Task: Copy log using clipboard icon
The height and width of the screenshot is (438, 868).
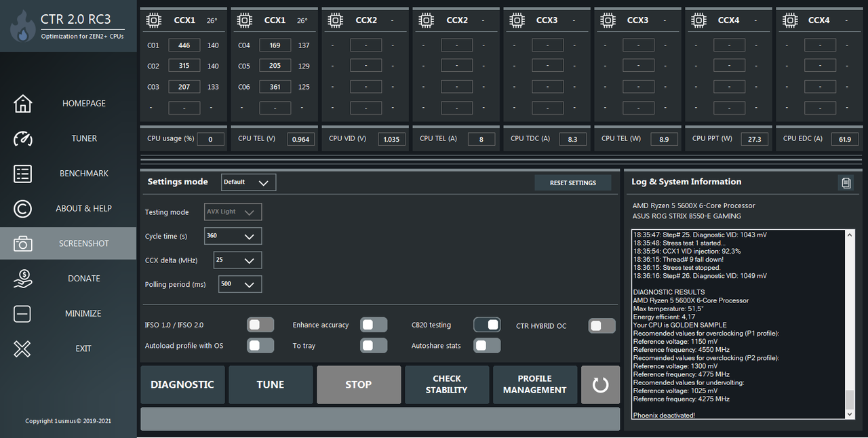Action: coord(846,182)
